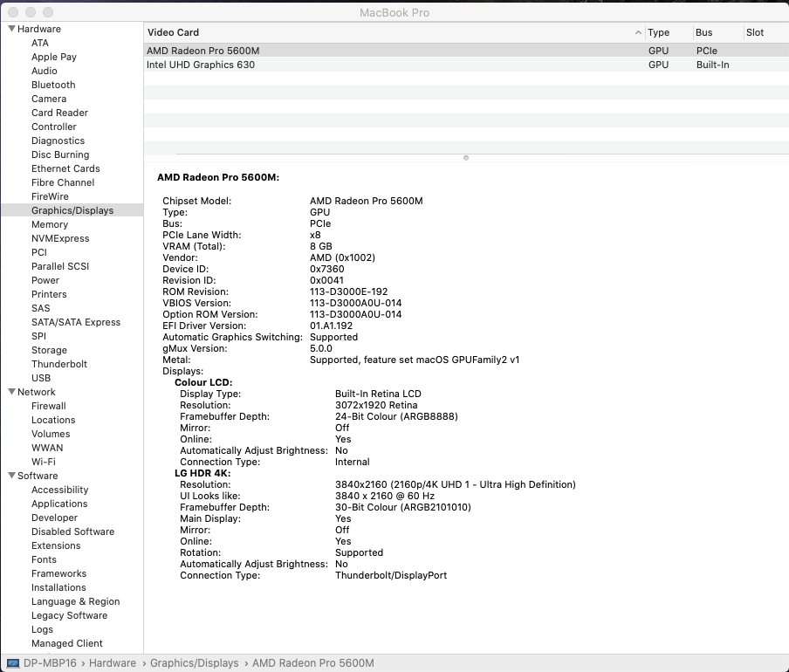Viewport: 789px width, 672px height.
Task: Select Printers in the sidebar
Action: point(49,294)
